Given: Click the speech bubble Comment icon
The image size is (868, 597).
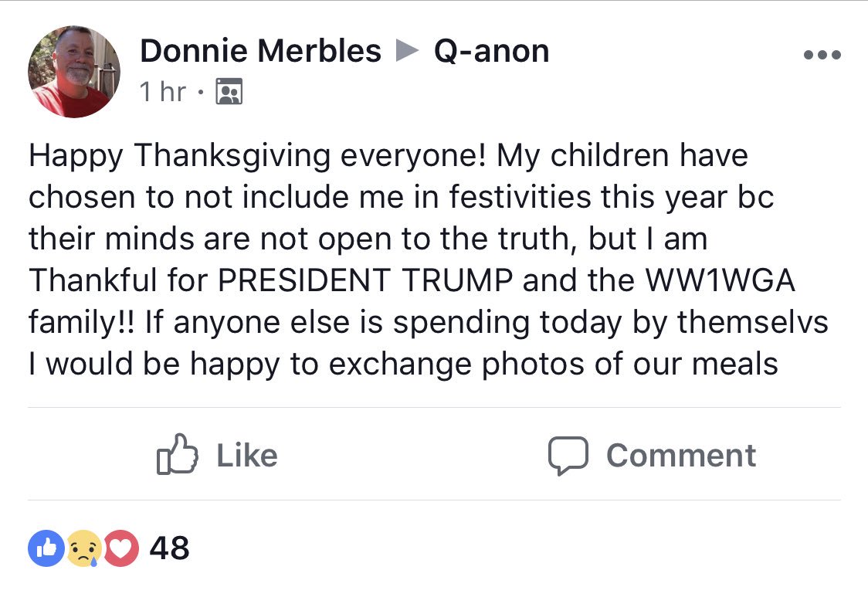Looking at the screenshot, I should point(568,456).
